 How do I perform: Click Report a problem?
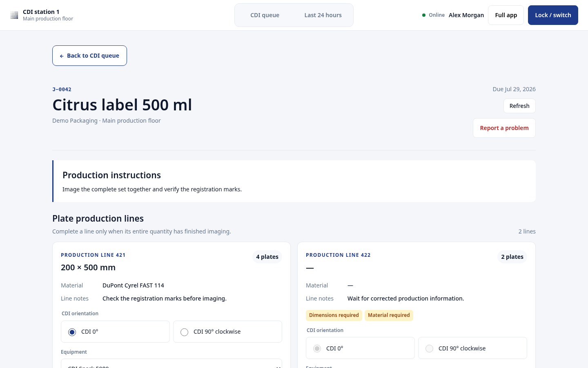coord(504,128)
